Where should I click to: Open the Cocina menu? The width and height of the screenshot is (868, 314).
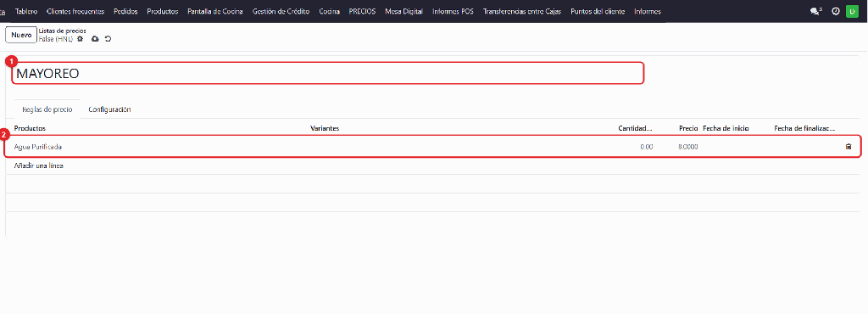(x=330, y=11)
